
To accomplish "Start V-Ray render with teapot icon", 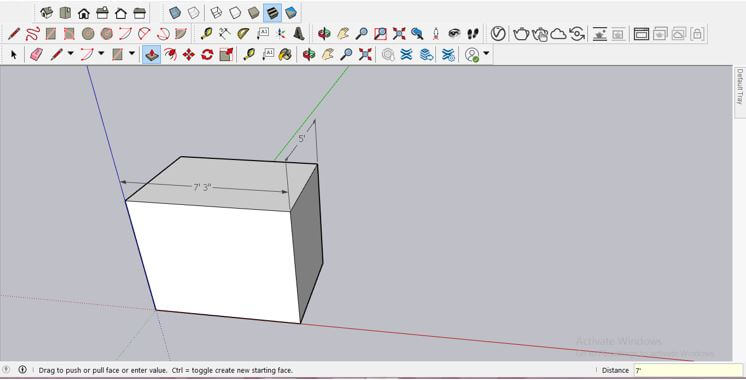I will coord(521,34).
